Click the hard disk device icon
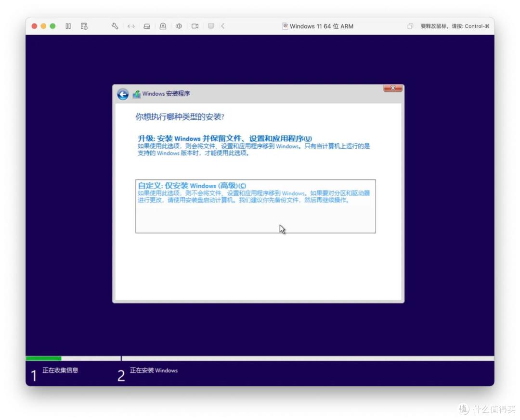The width and height of the screenshot is (520, 420). point(147,26)
